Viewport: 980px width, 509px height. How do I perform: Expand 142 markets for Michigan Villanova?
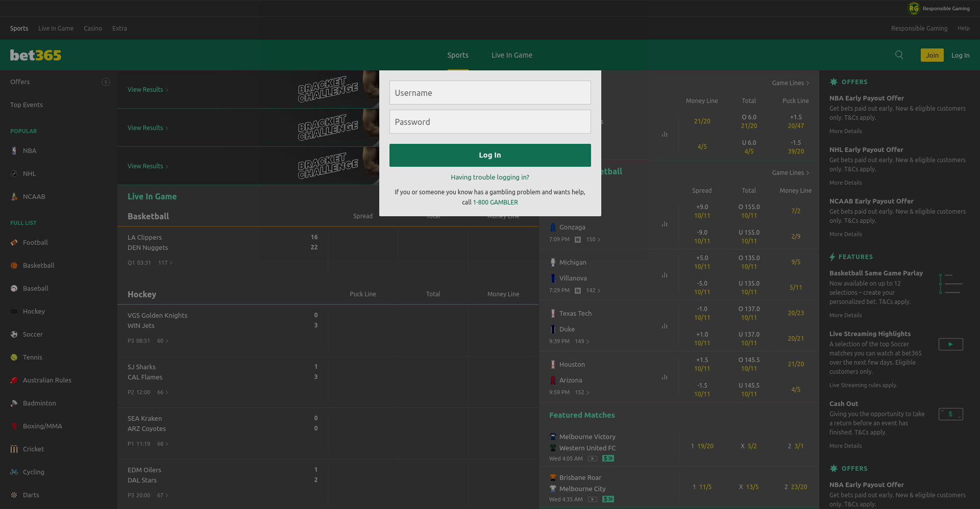(593, 291)
